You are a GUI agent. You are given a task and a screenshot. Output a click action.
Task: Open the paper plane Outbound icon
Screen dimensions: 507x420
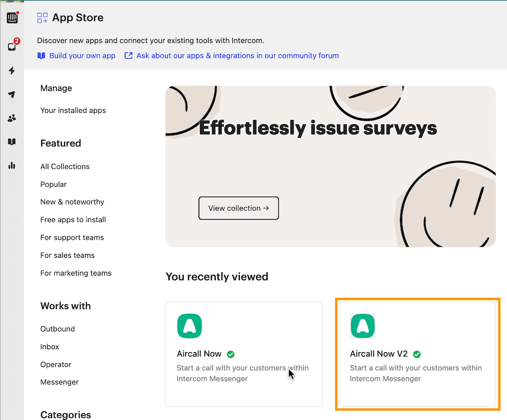[12, 94]
